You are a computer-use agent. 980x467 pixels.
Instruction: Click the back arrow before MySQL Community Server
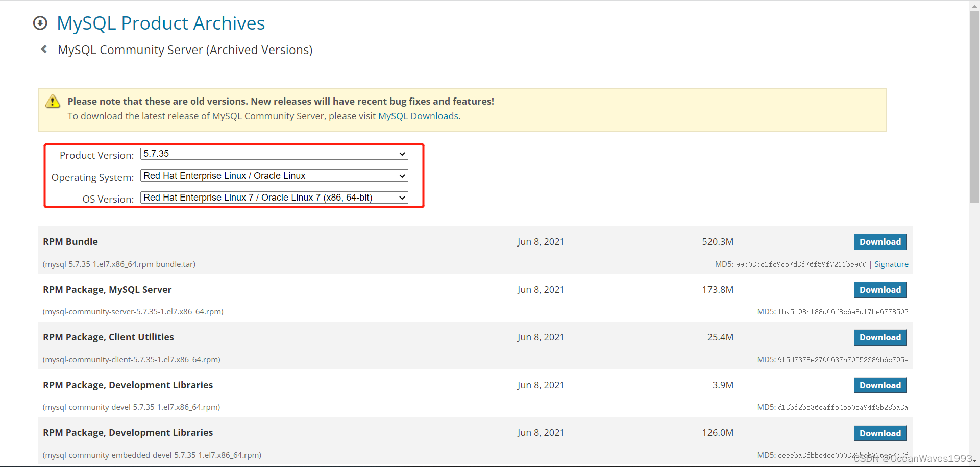coord(44,49)
